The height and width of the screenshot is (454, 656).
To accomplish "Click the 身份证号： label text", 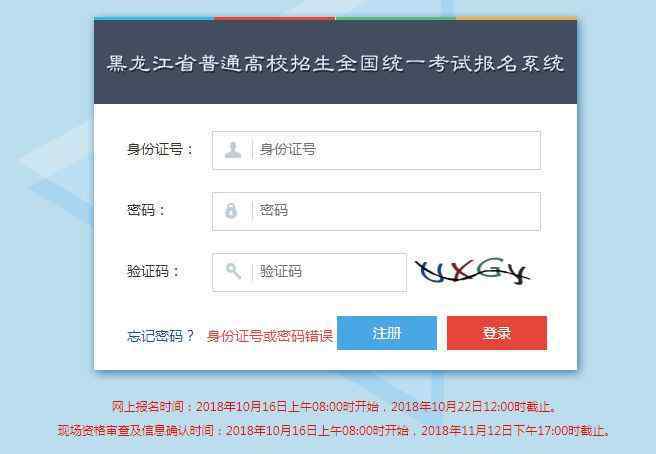I will click(x=160, y=149).
